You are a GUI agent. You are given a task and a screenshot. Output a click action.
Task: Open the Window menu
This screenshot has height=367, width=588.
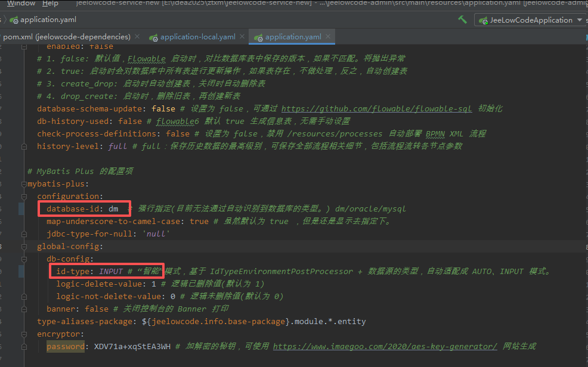click(x=21, y=4)
